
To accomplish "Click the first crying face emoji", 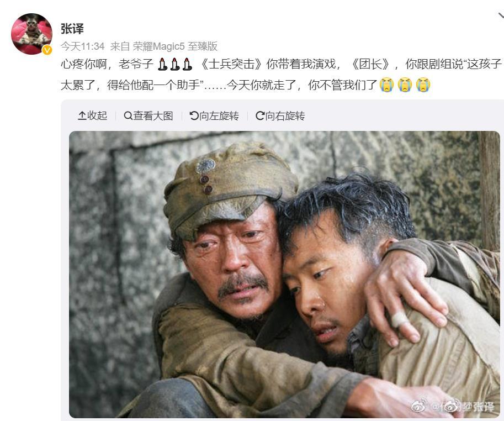I will pos(386,85).
